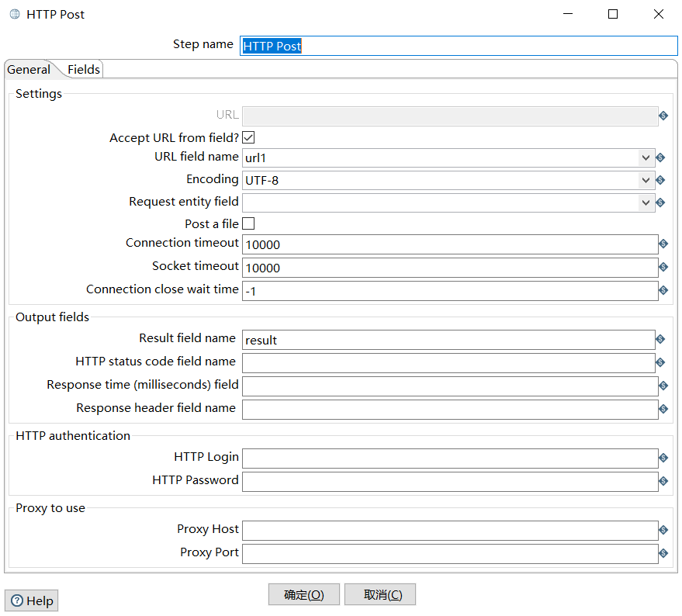Screen dimensions: 682x616
Task: Click into Socket timeout input
Action: click(x=450, y=268)
